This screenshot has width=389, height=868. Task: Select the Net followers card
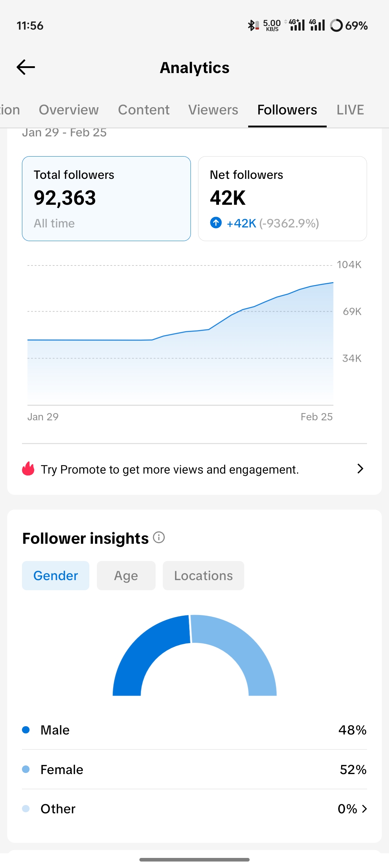[282, 199]
